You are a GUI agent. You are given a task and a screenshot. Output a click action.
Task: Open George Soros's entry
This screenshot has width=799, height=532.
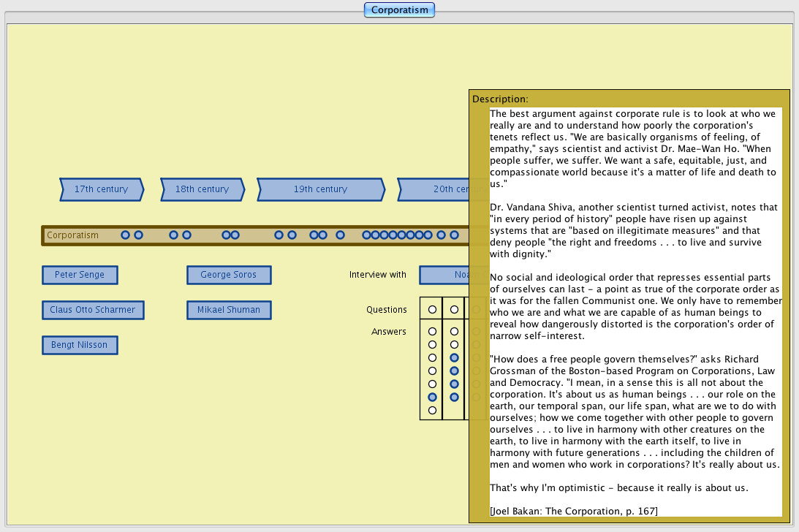click(229, 275)
